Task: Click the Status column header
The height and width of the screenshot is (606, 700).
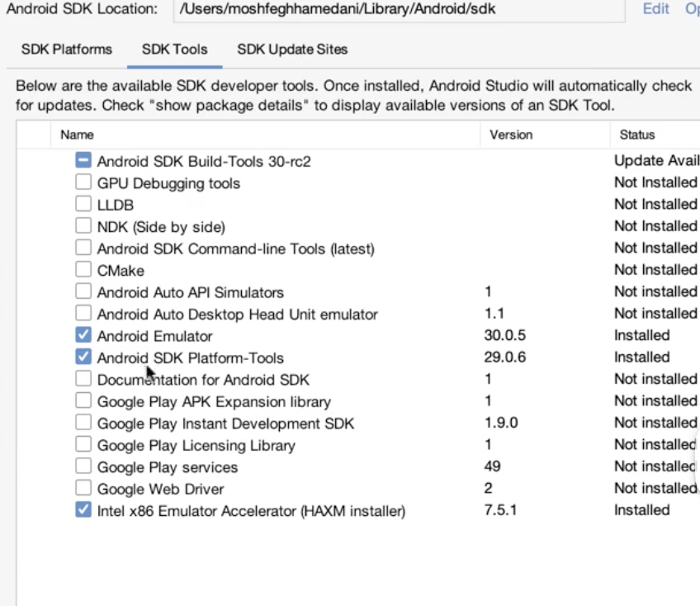Action: tap(655, 135)
